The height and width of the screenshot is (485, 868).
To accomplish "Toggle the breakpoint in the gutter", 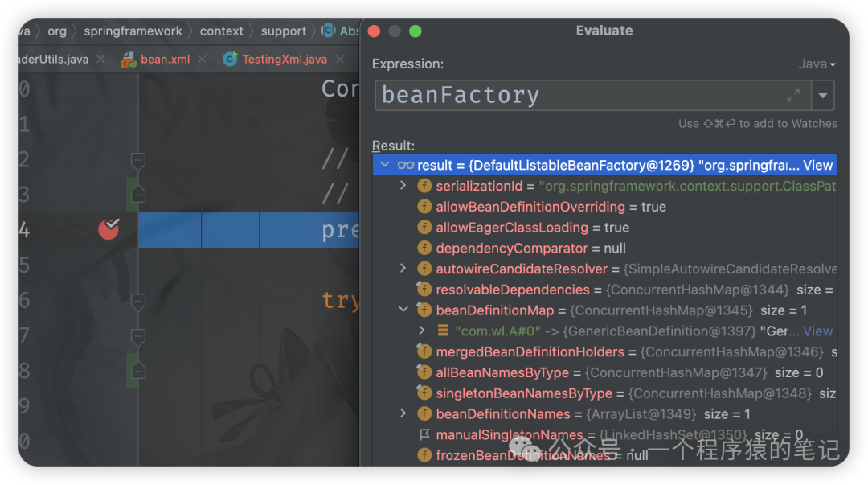I will pyautogui.click(x=108, y=228).
